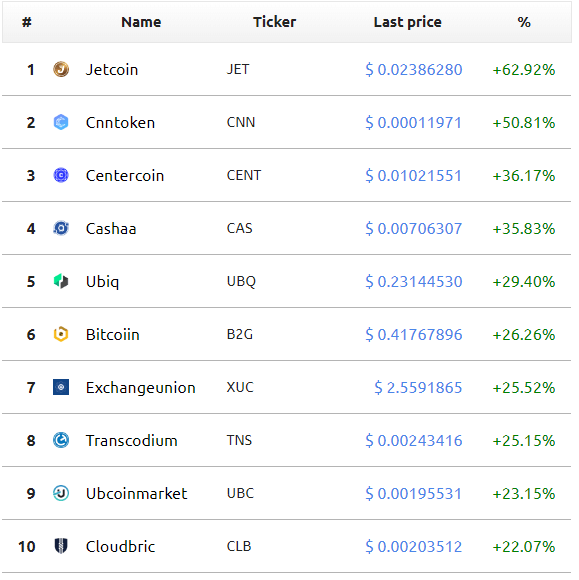Viewport: 579px width, 580px height.
Task: Open the Ubcoinmarket coin name
Action: (137, 493)
